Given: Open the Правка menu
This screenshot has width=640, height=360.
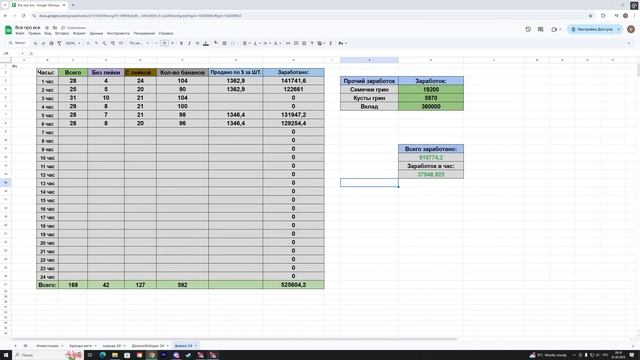Looking at the screenshot, I should click(x=34, y=33).
